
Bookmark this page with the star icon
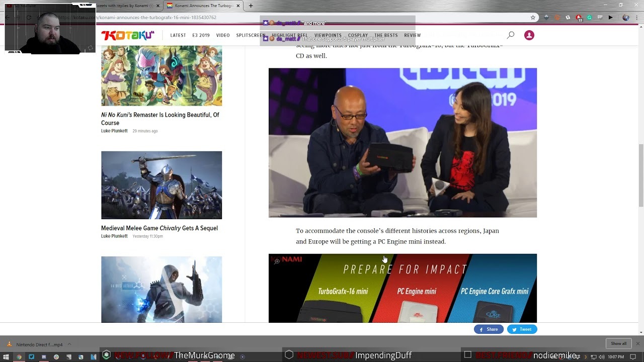point(533,18)
